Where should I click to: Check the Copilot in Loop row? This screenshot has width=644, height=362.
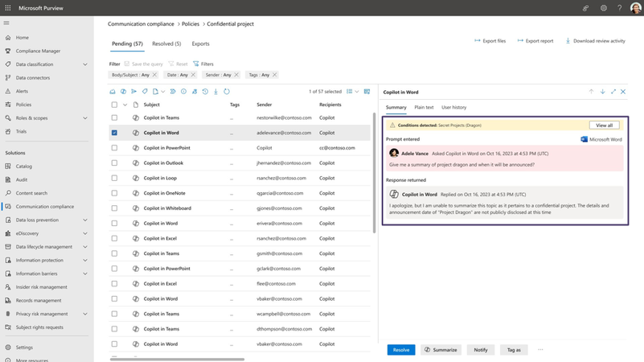point(114,178)
